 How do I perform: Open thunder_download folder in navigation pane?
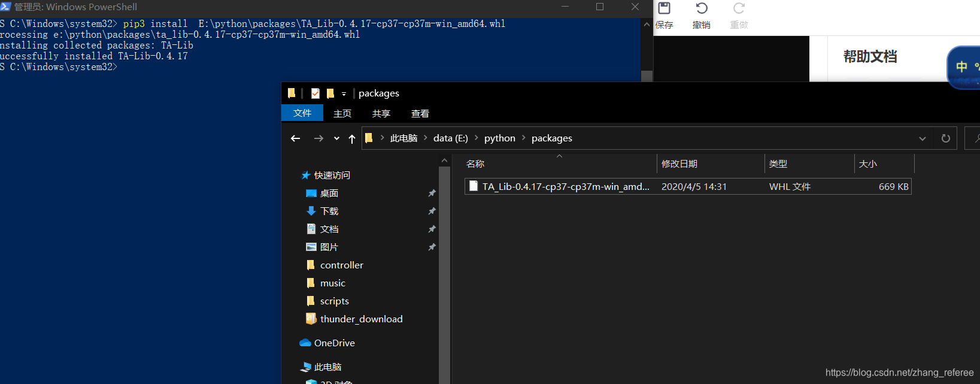point(362,319)
